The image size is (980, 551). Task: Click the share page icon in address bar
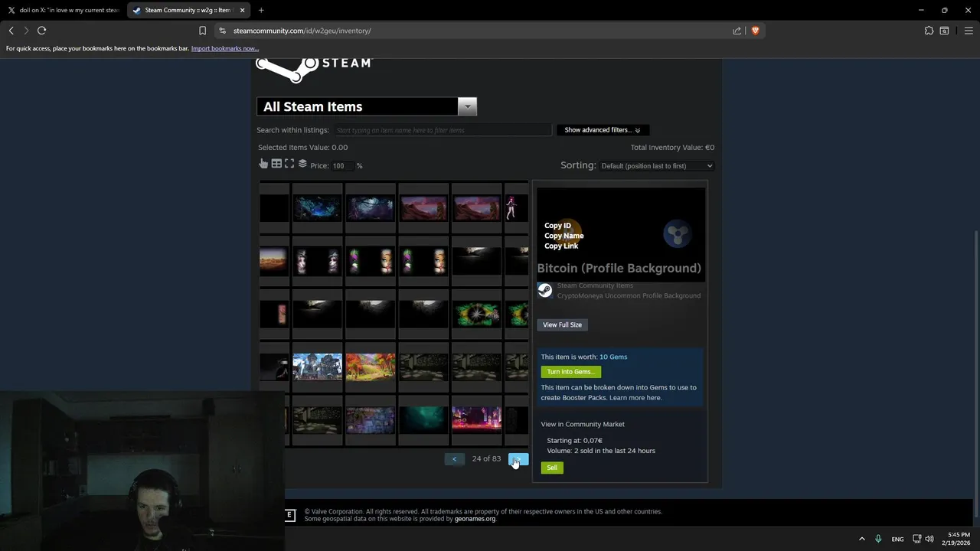tap(737, 31)
